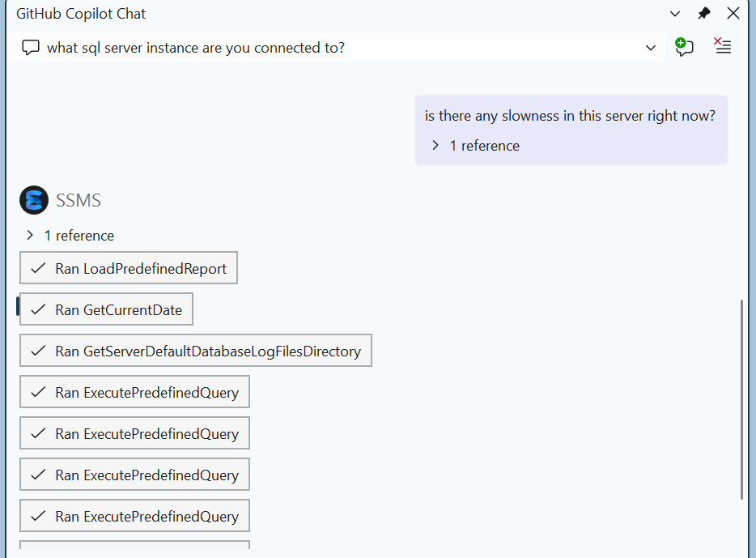The image size is (756, 558).
Task: Open the Ran GetCurrentDate step
Action: [106, 309]
